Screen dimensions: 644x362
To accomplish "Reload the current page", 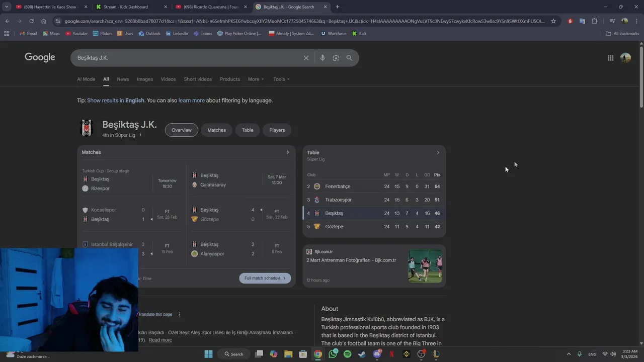I will coord(31,21).
